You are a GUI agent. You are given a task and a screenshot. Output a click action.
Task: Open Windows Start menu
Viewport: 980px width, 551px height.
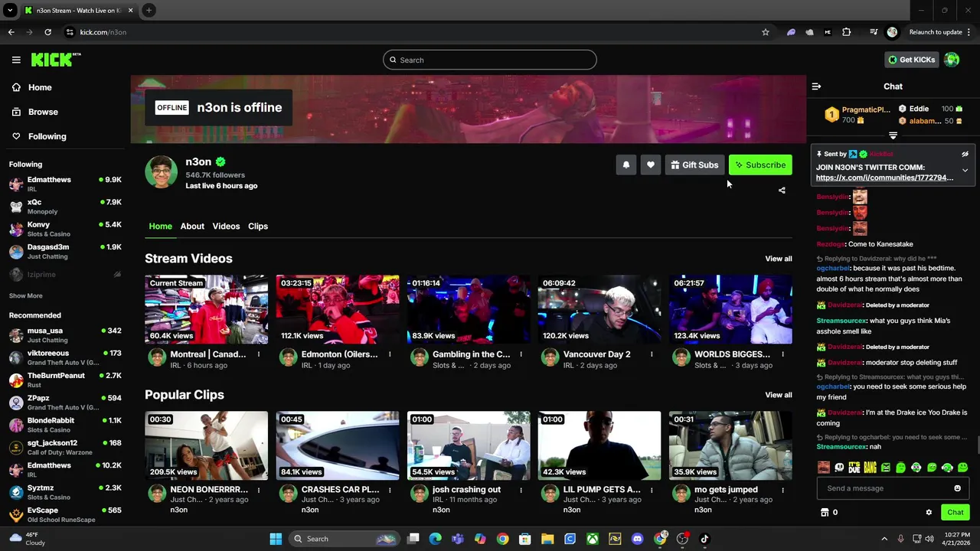tap(276, 539)
